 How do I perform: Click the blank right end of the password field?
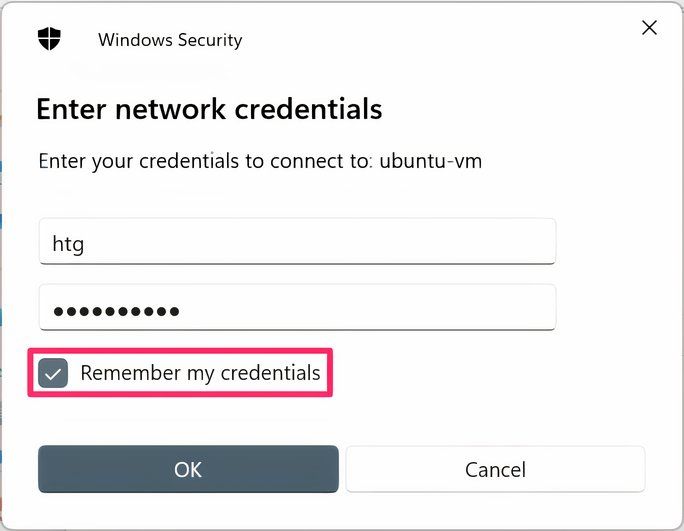(500, 310)
